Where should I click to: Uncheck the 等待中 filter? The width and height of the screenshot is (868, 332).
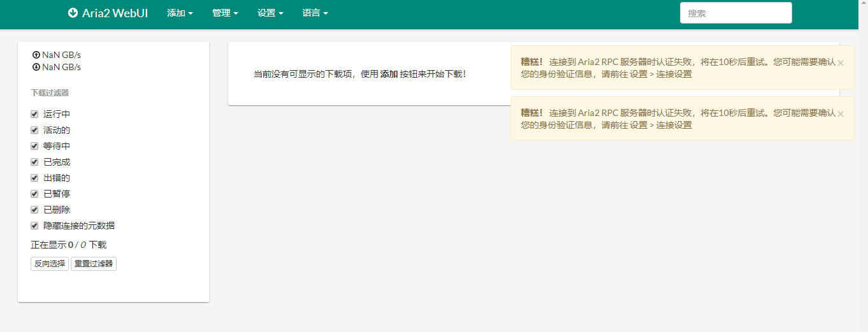pos(34,146)
